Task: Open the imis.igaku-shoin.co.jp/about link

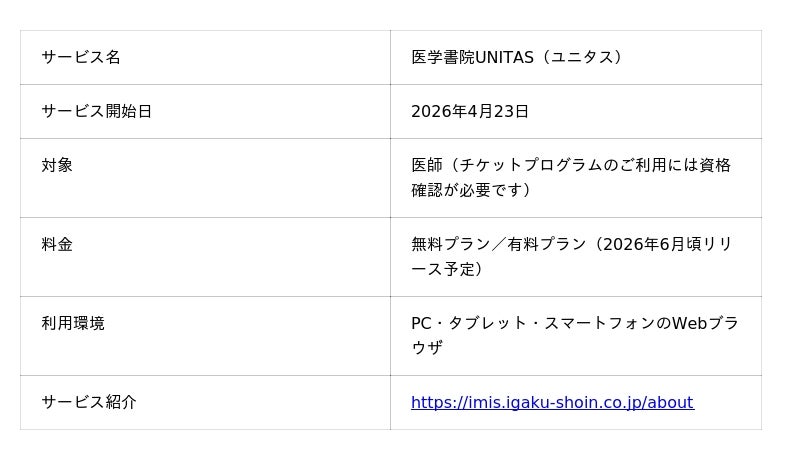Action: pos(552,403)
